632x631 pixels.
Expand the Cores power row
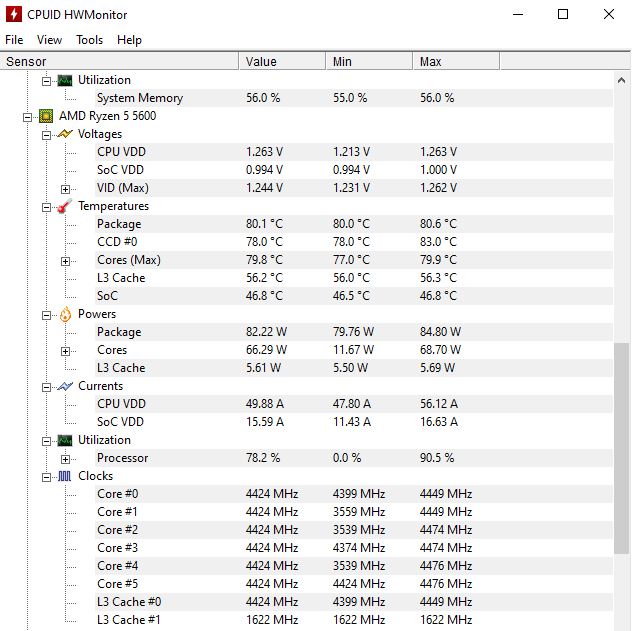tap(65, 351)
